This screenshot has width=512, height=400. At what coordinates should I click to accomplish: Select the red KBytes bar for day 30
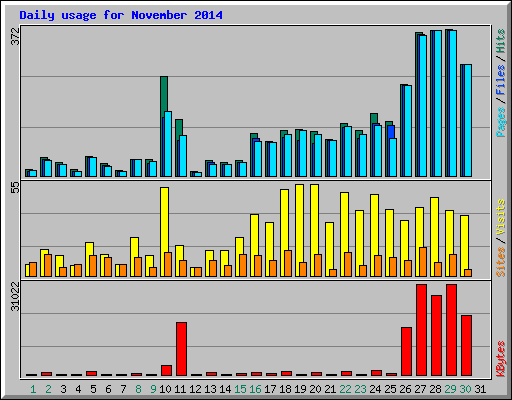[x=466, y=346]
